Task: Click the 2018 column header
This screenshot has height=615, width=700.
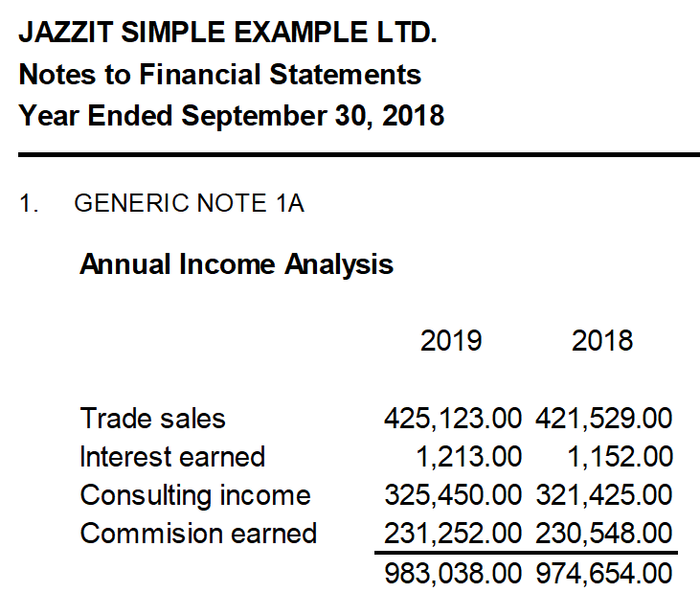Action: point(602,341)
